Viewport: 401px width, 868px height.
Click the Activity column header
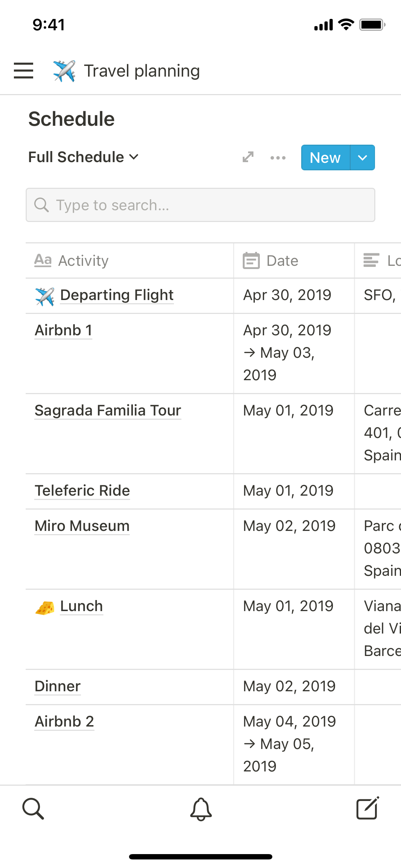pyautogui.click(x=83, y=261)
